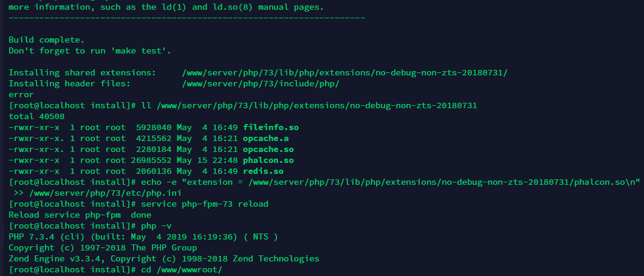Click the Zend Engine v3.3.4 line
Viewport: 644px width, 276px height.
pyautogui.click(x=164, y=259)
